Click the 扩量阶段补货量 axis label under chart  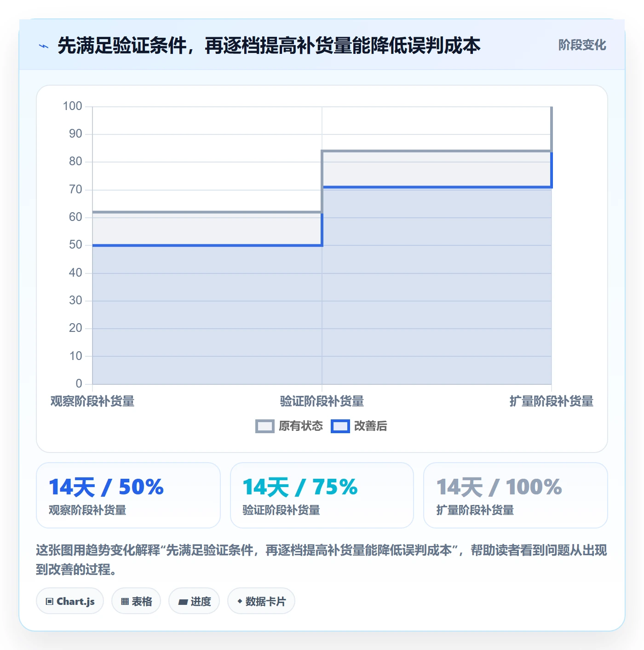(x=551, y=401)
